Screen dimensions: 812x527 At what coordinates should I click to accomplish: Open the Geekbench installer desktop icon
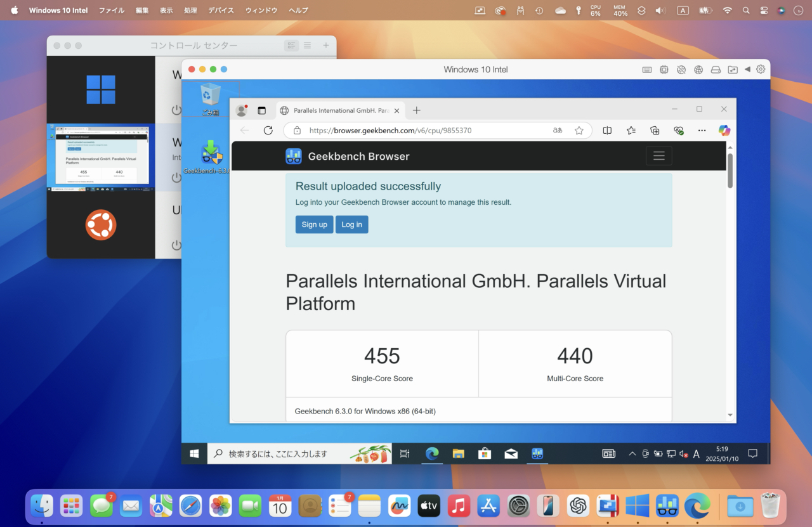[211, 157]
